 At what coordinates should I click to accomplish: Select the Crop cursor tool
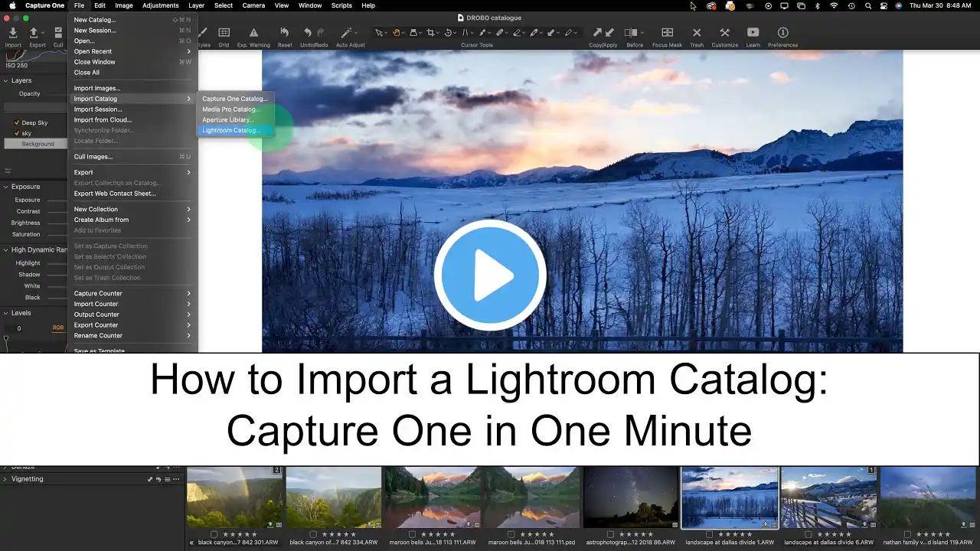432,33
